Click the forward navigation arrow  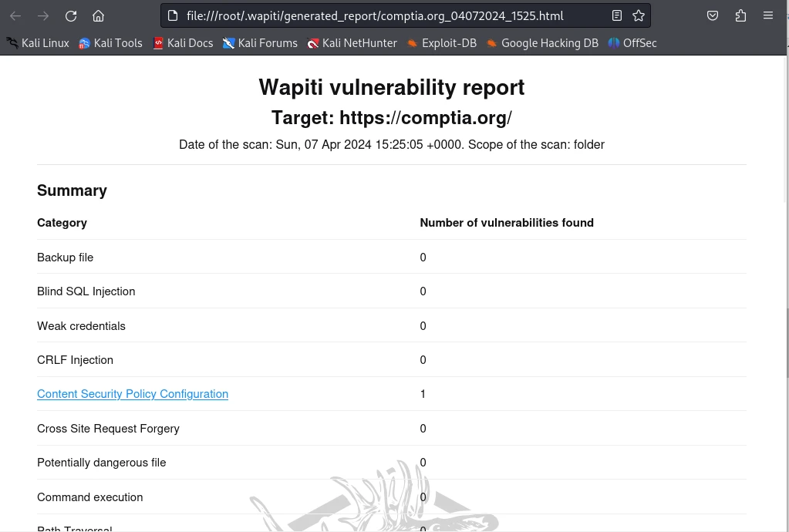point(43,15)
